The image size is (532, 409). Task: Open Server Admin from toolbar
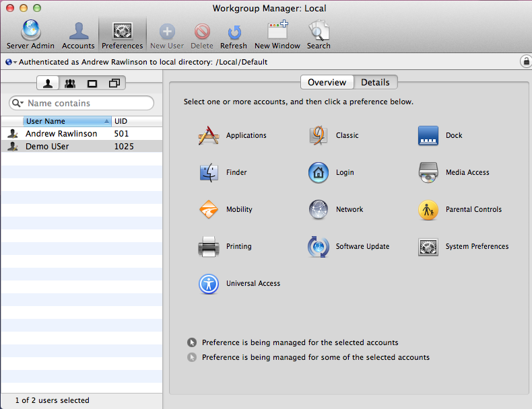[30, 34]
